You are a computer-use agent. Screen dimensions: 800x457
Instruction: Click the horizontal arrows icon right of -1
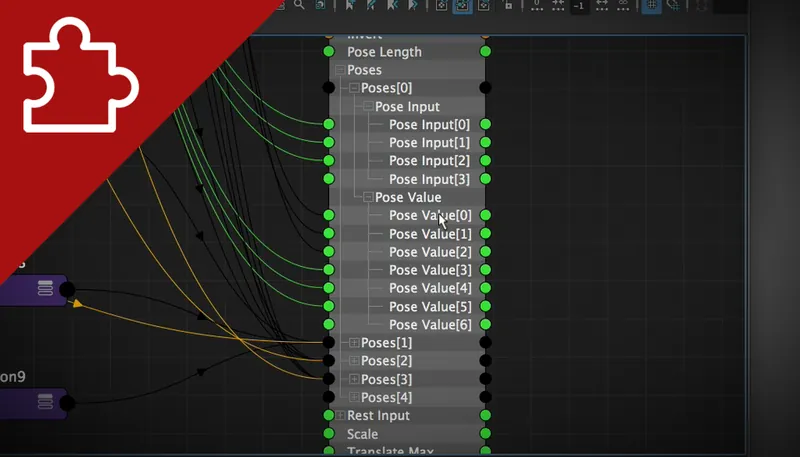(x=602, y=5)
